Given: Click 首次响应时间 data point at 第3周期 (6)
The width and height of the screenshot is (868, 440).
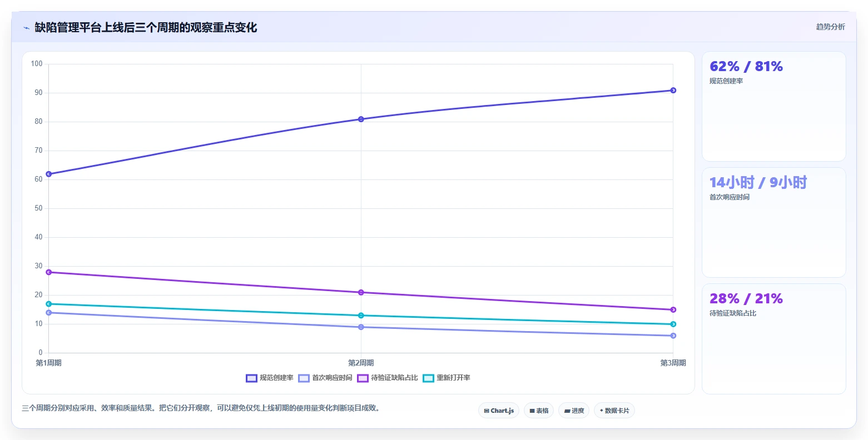Looking at the screenshot, I should tap(673, 336).
